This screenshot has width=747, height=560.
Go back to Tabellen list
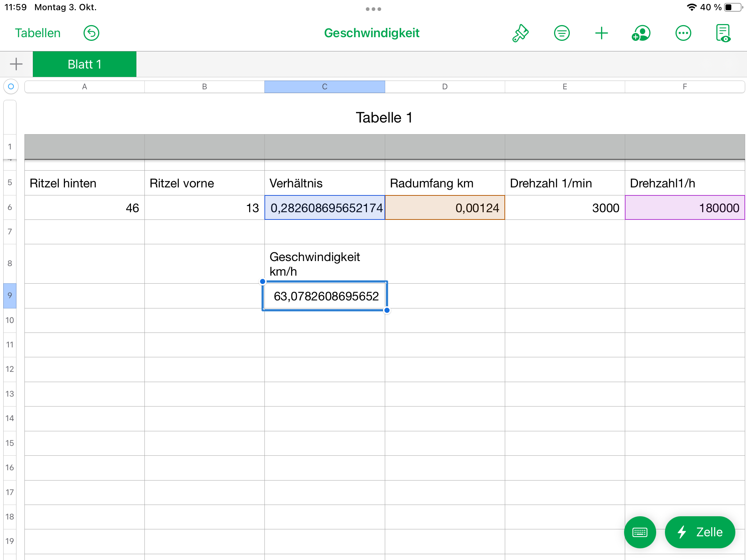(38, 33)
